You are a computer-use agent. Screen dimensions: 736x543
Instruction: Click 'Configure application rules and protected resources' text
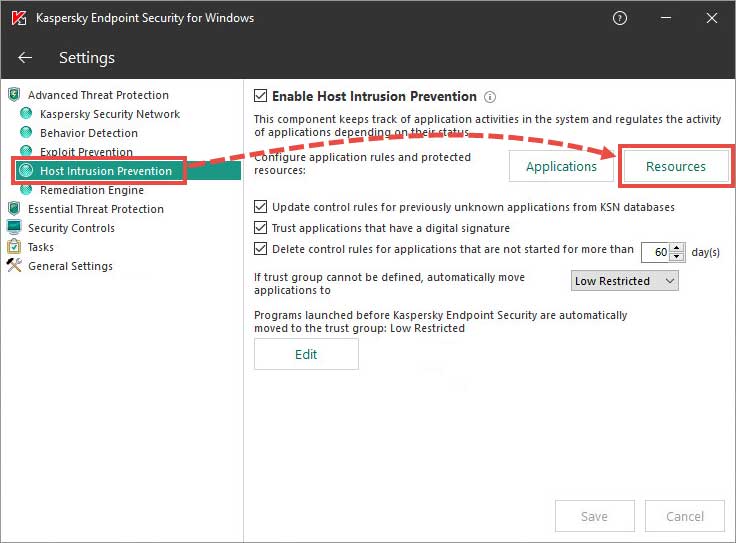[x=362, y=163]
